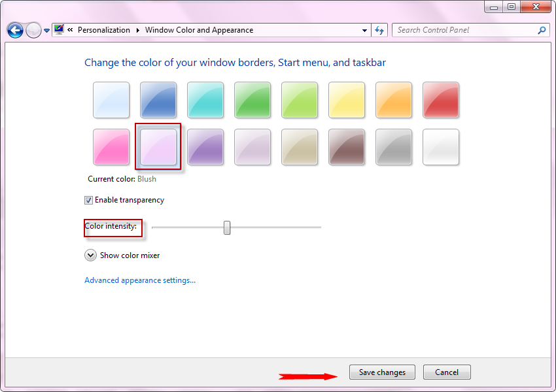Choose the Taupe beige swatch
The width and height of the screenshot is (556, 392).
click(x=300, y=147)
